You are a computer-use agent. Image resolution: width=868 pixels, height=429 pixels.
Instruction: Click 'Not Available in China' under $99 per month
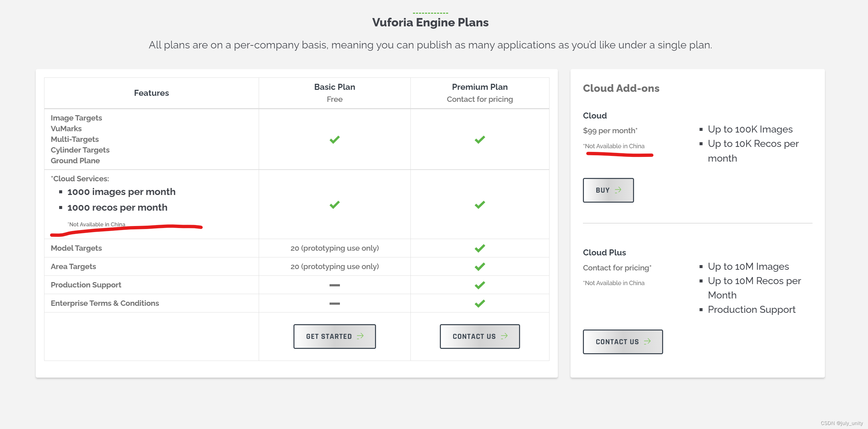[614, 146]
